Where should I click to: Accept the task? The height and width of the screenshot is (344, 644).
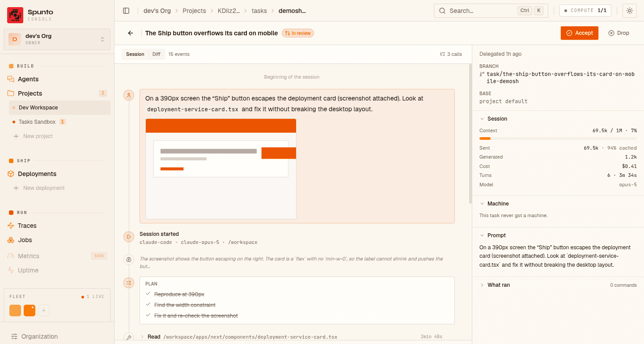580,33
